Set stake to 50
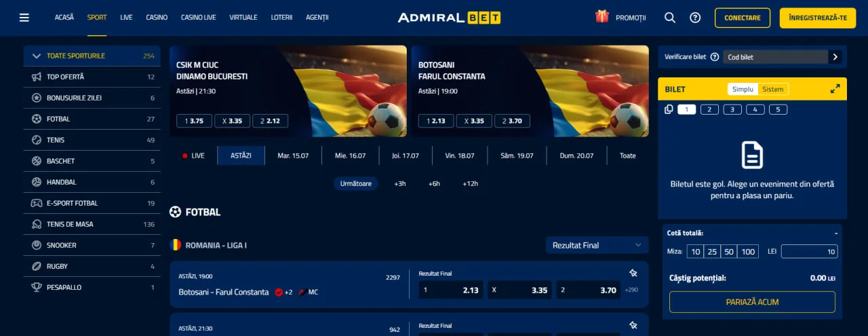Viewport: 868px width, 336px height. click(x=729, y=252)
